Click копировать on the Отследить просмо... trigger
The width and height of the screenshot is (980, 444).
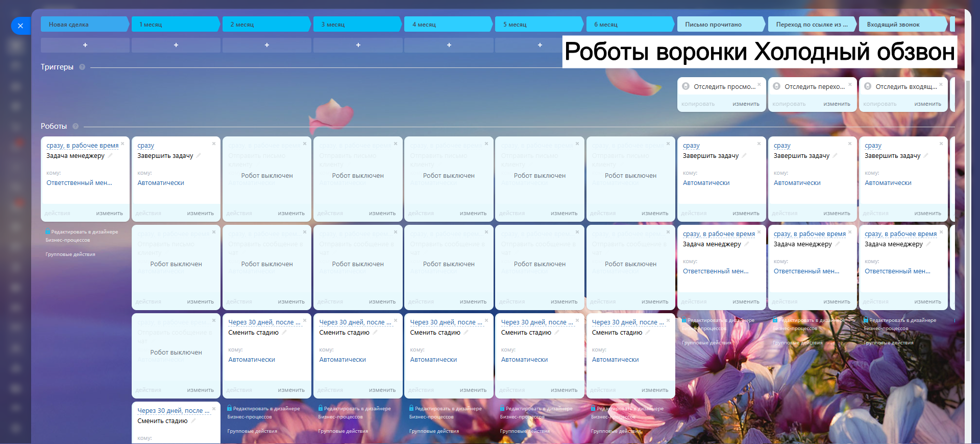click(x=698, y=104)
